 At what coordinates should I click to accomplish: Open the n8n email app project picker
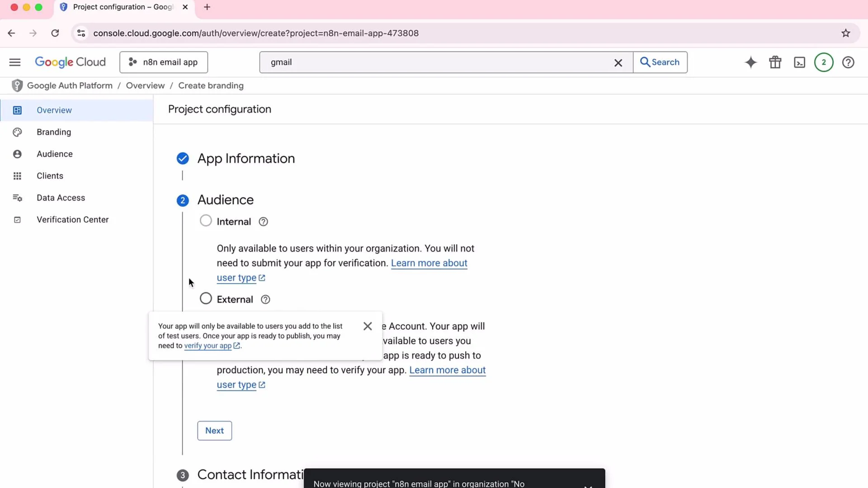click(x=164, y=62)
